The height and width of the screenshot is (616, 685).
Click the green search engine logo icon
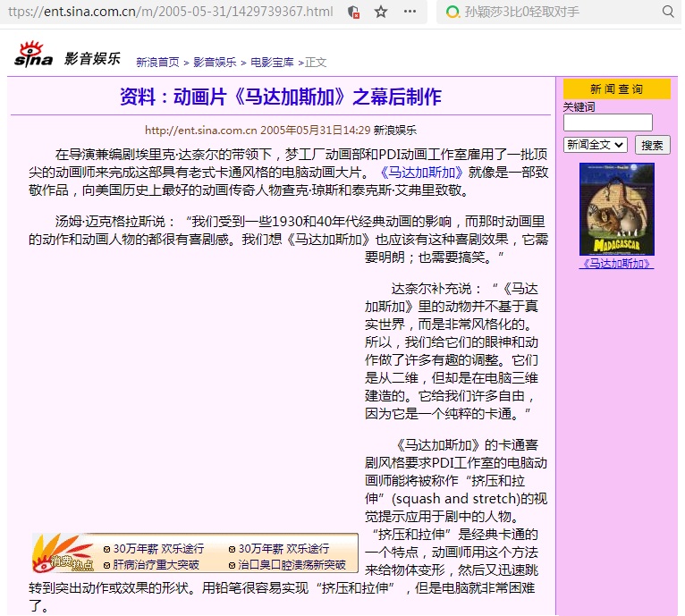coord(452,12)
